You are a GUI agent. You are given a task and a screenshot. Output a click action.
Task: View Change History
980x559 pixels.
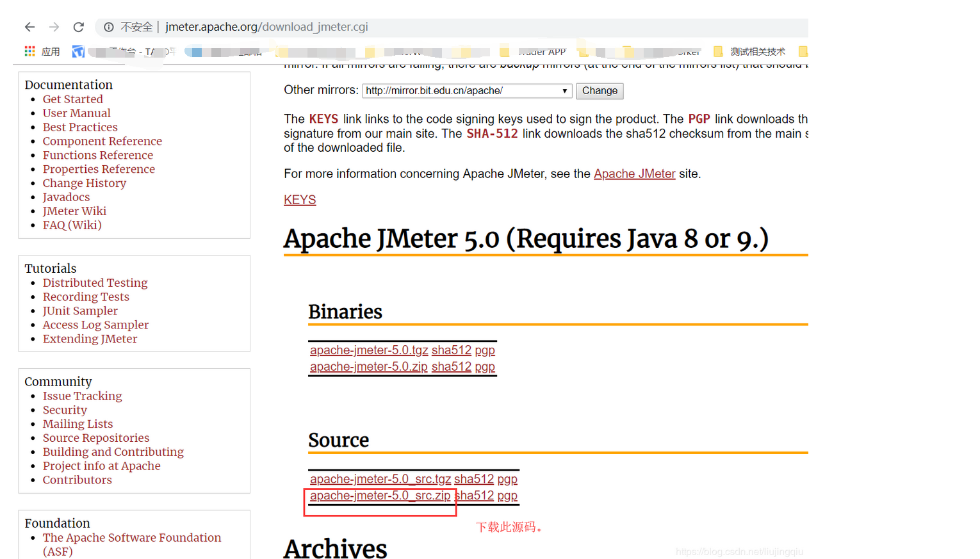pyautogui.click(x=84, y=183)
